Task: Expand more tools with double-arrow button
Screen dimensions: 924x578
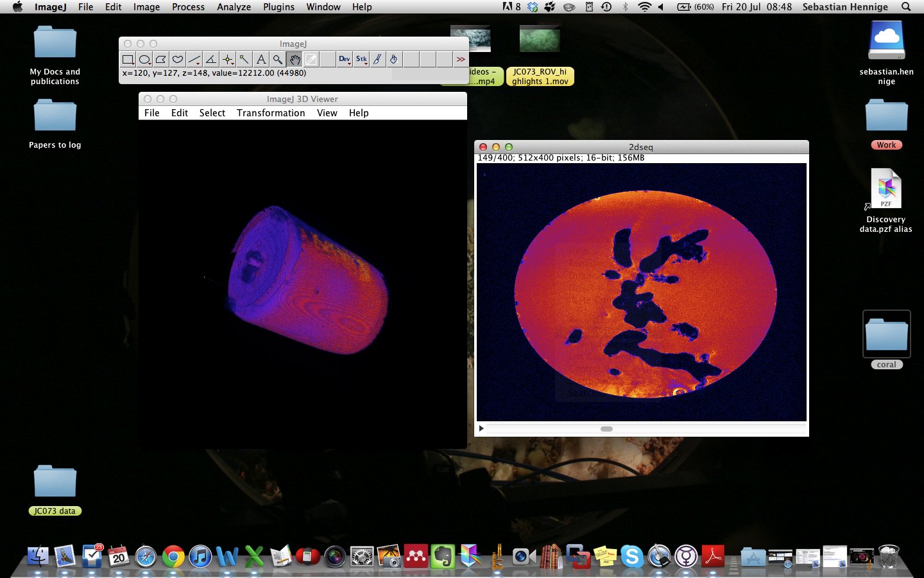Action: [x=461, y=60]
